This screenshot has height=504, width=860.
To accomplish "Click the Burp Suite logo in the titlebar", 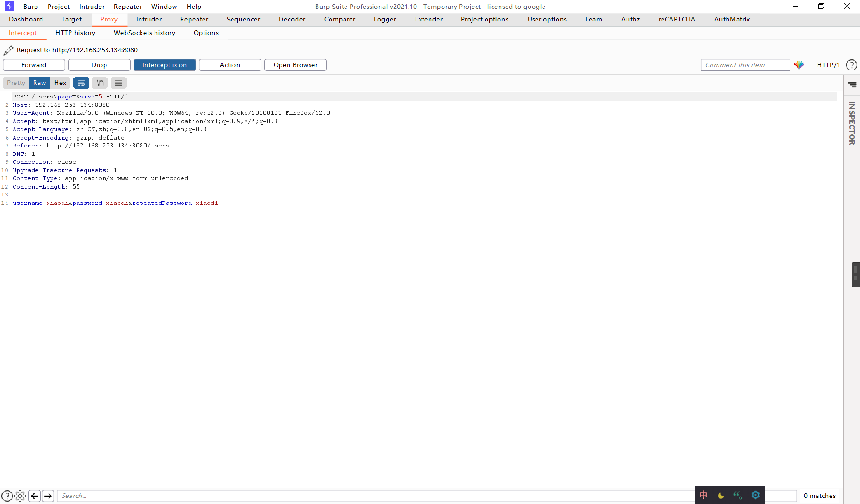I will [8, 6].
